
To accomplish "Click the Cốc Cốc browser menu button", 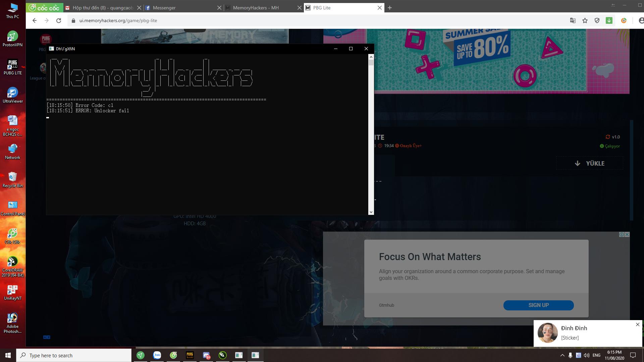I will pos(44,8).
